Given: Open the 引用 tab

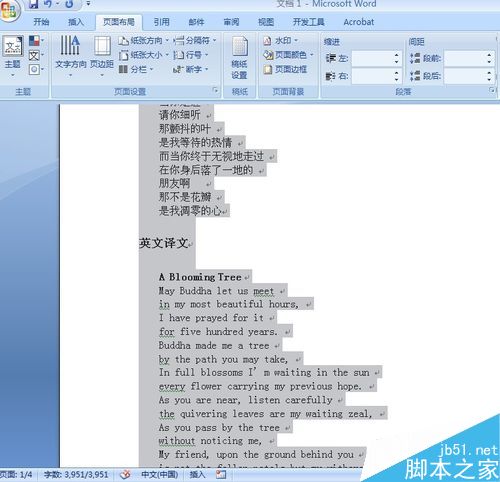Looking at the screenshot, I should coord(162,22).
